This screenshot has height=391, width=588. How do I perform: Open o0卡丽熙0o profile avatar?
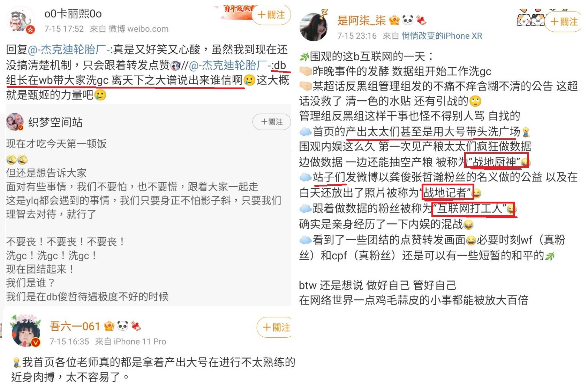tap(21, 21)
